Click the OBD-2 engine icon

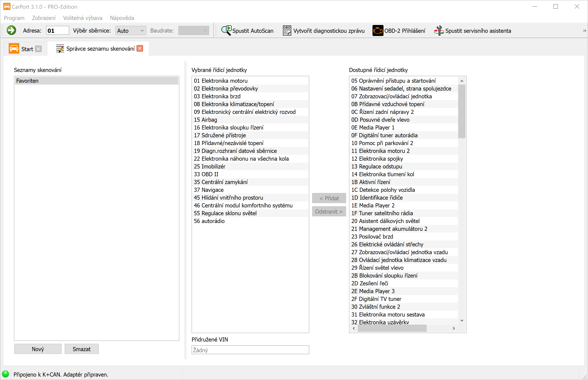coord(378,31)
